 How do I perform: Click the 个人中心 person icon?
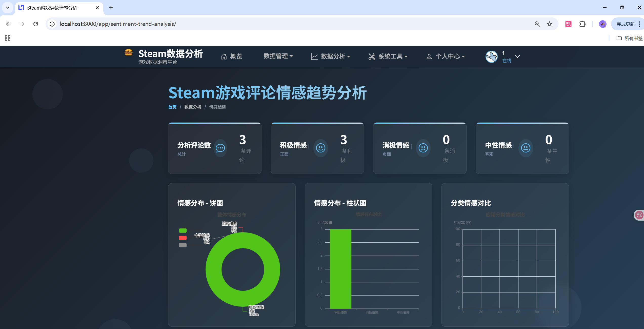(429, 56)
